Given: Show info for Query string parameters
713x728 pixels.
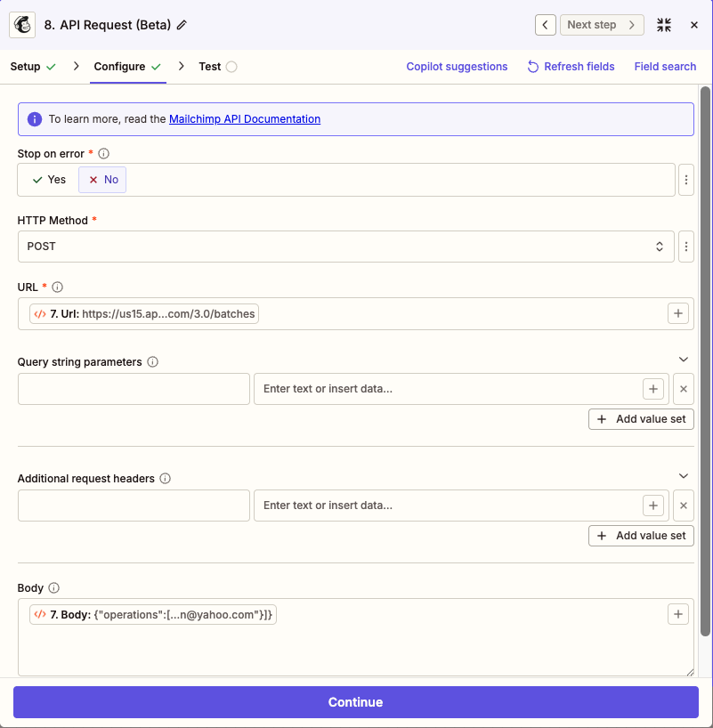Looking at the screenshot, I should pos(152,361).
